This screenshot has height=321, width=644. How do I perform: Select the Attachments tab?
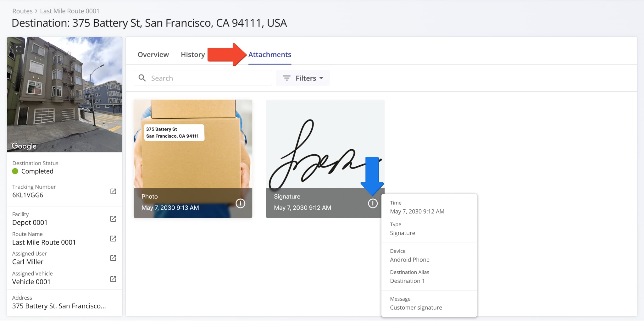[x=269, y=55]
